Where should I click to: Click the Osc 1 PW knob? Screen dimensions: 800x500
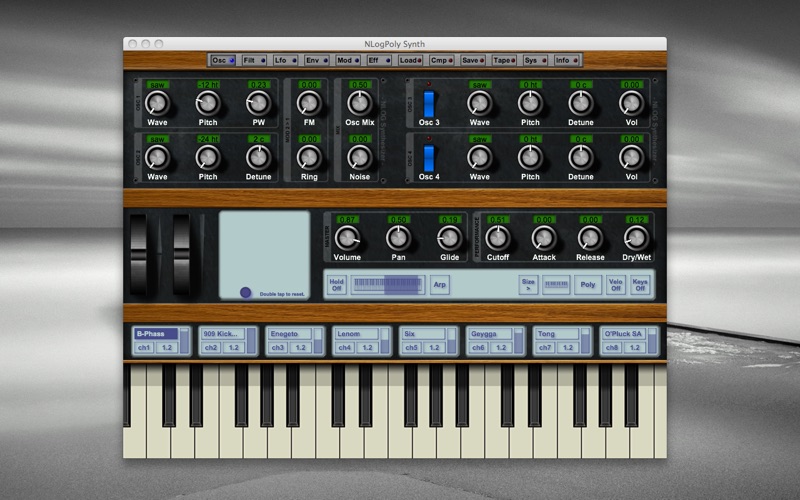point(258,103)
